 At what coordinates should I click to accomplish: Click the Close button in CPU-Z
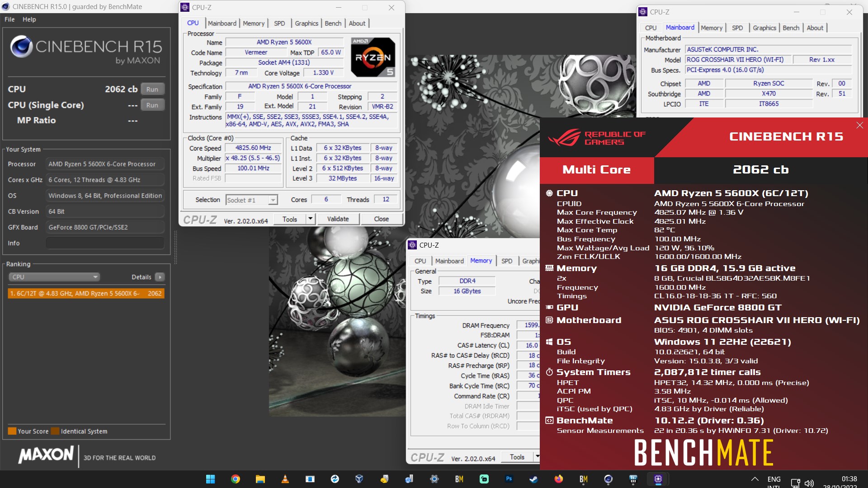381,219
